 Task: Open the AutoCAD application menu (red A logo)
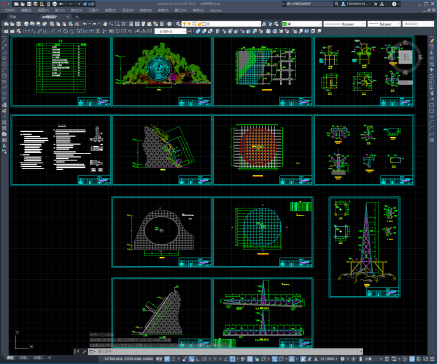click(x=4, y=4)
